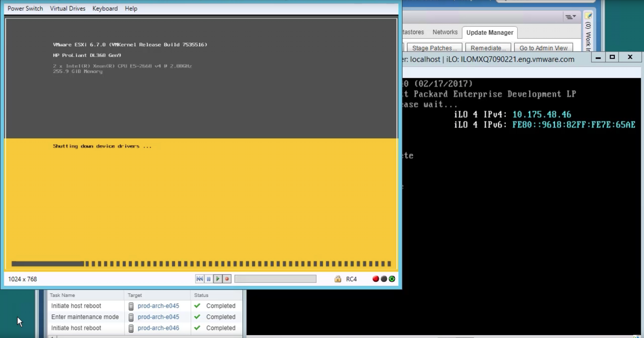Click the stop playback icon
This screenshot has width=644, height=338.
click(x=227, y=279)
